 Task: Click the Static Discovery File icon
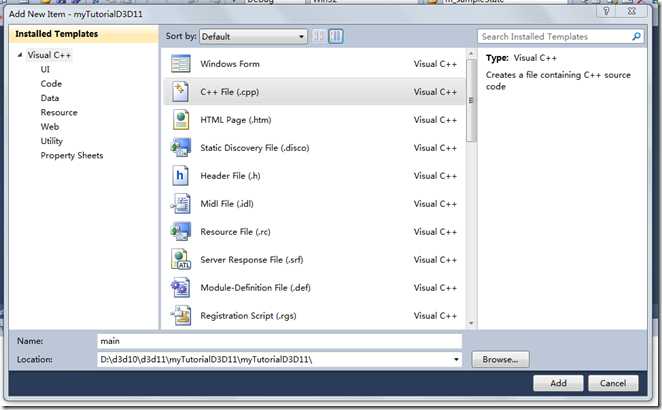coord(181,148)
